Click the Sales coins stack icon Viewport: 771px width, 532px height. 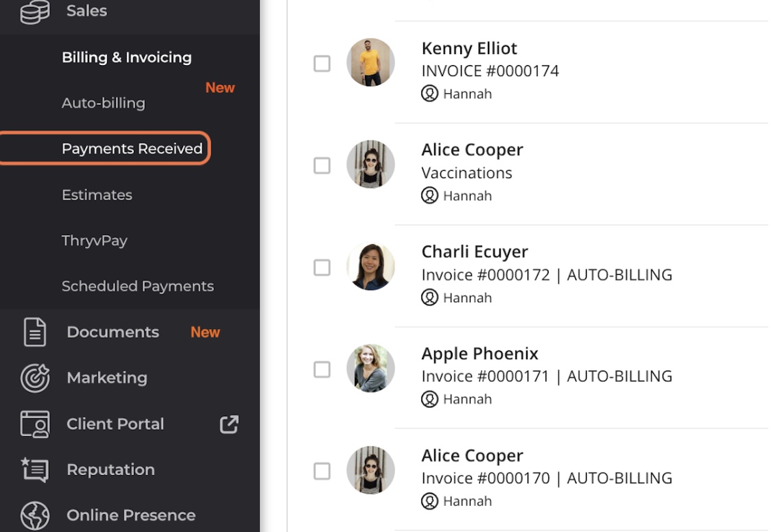35,11
